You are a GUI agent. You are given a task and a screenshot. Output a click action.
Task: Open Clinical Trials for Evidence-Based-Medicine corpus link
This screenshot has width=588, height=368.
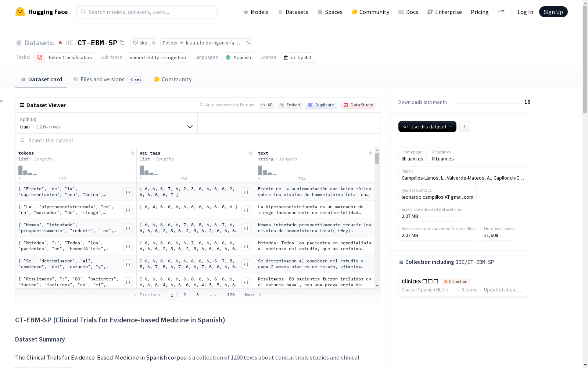coord(106,357)
